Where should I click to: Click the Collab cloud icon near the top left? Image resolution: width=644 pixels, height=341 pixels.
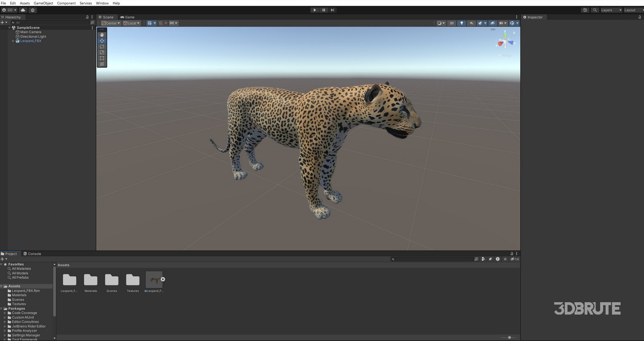[x=23, y=10]
